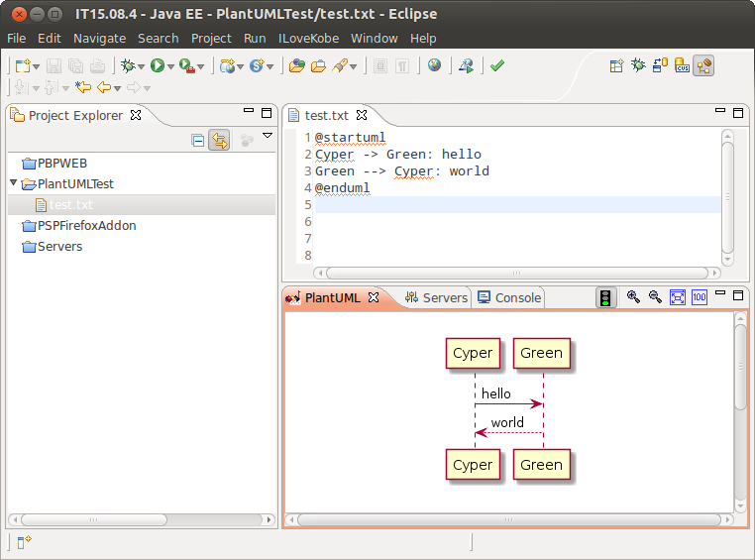The height and width of the screenshot is (560, 755).
Task: Zoom out on the PlantUML diagram
Action: (655, 297)
